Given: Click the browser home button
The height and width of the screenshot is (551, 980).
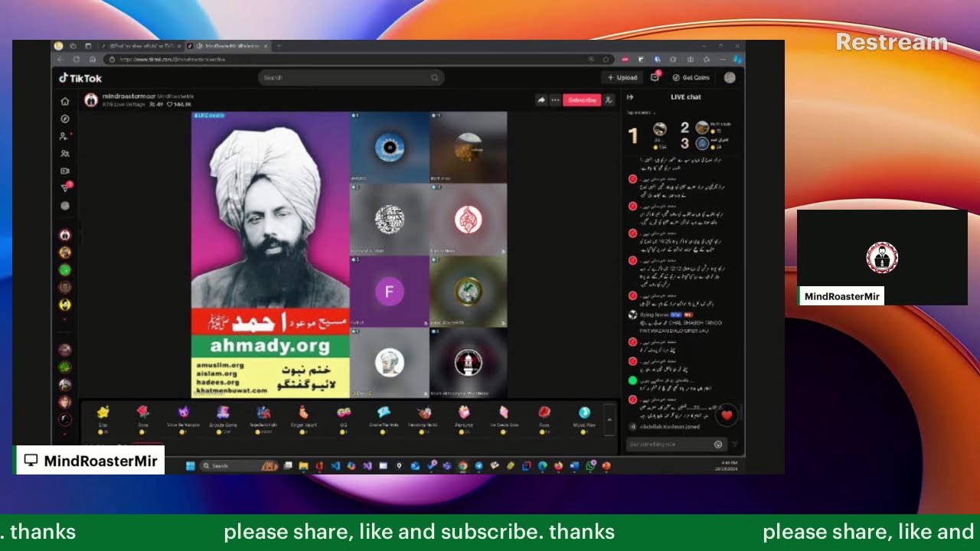Looking at the screenshot, I should tap(92, 59).
